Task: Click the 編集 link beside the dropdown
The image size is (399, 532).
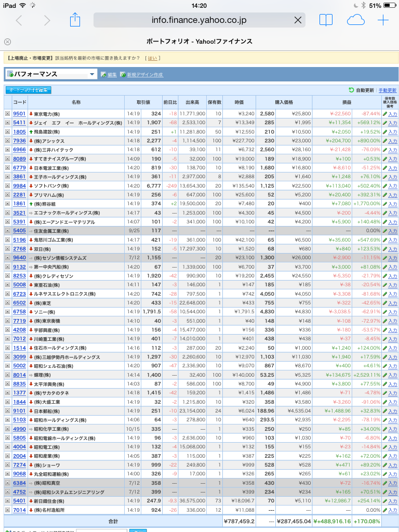Action: pos(112,75)
